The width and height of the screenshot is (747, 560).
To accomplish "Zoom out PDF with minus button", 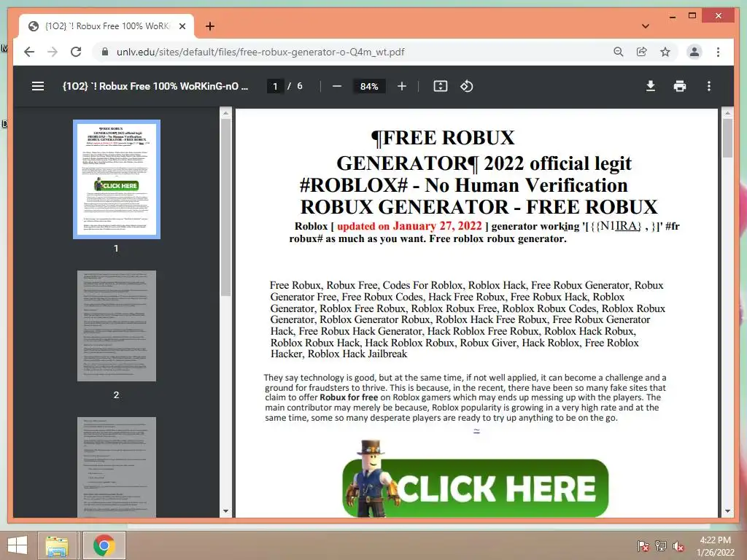I will [337, 86].
